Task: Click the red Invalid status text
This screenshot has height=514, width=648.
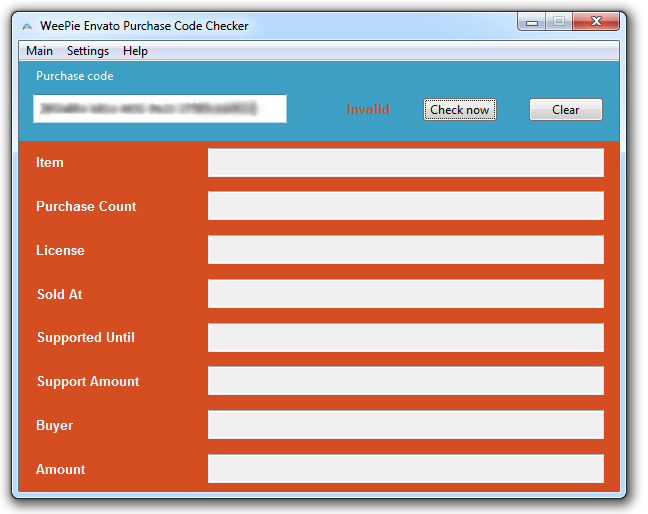Action: tap(368, 109)
